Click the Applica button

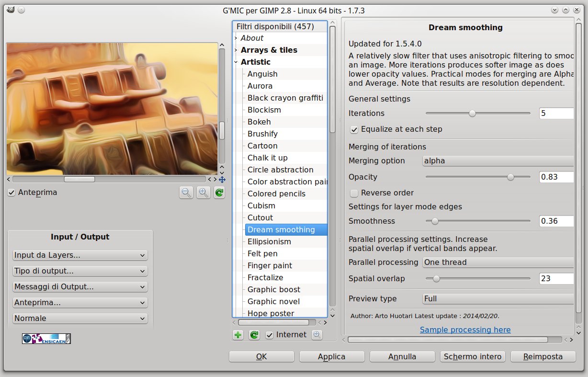click(x=332, y=357)
